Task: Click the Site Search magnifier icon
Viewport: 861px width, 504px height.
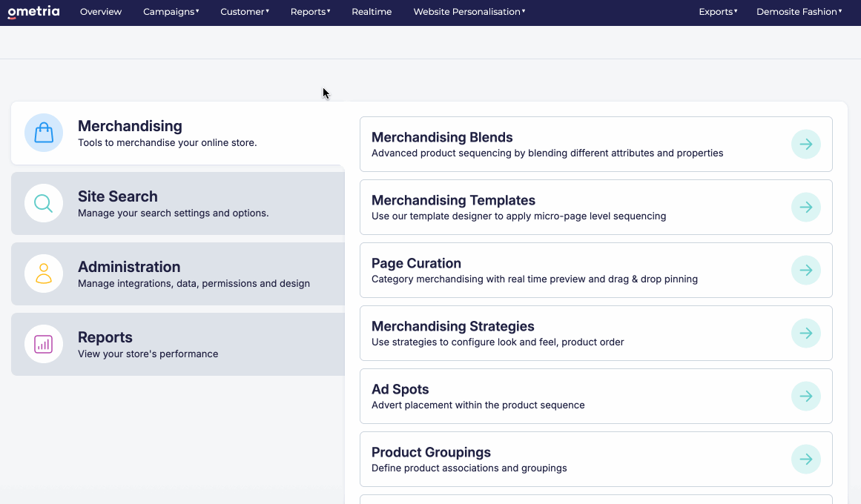Action: 44,203
